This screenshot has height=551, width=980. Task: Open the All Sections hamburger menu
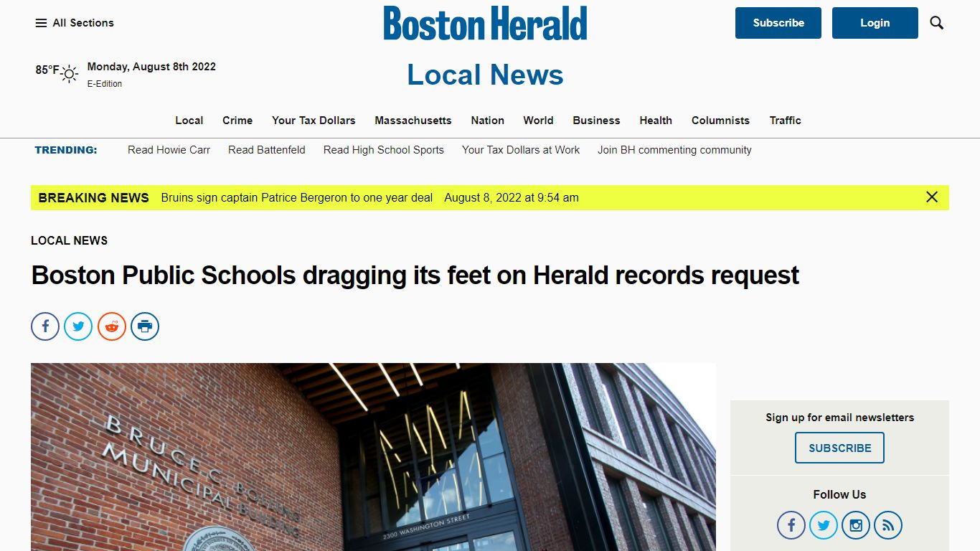coord(75,23)
